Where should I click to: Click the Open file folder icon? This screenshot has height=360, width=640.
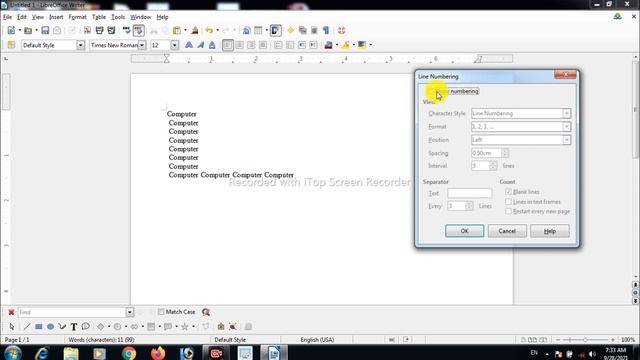pos(28,31)
